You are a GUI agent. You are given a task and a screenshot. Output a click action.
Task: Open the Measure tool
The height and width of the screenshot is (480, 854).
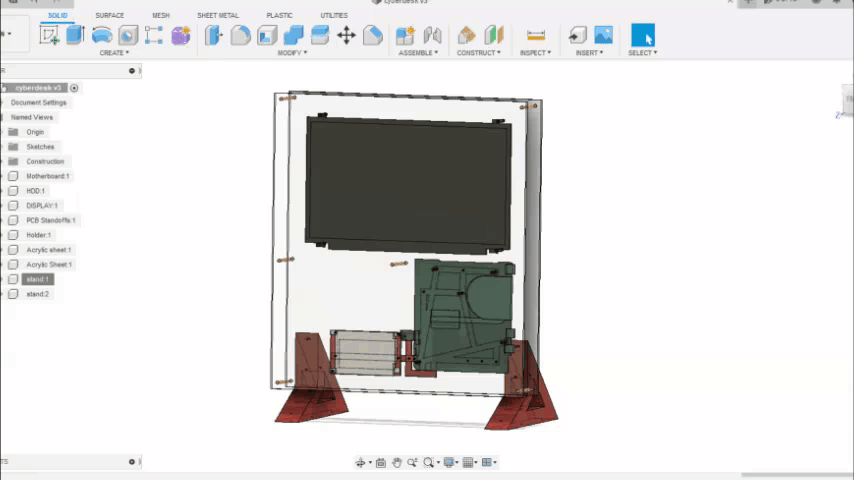coord(536,36)
